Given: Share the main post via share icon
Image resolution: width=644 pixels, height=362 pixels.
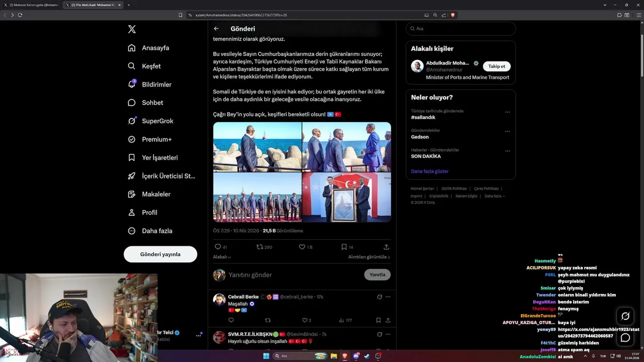Looking at the screenshot, I should pyautogui.click(x=386, y=247).
